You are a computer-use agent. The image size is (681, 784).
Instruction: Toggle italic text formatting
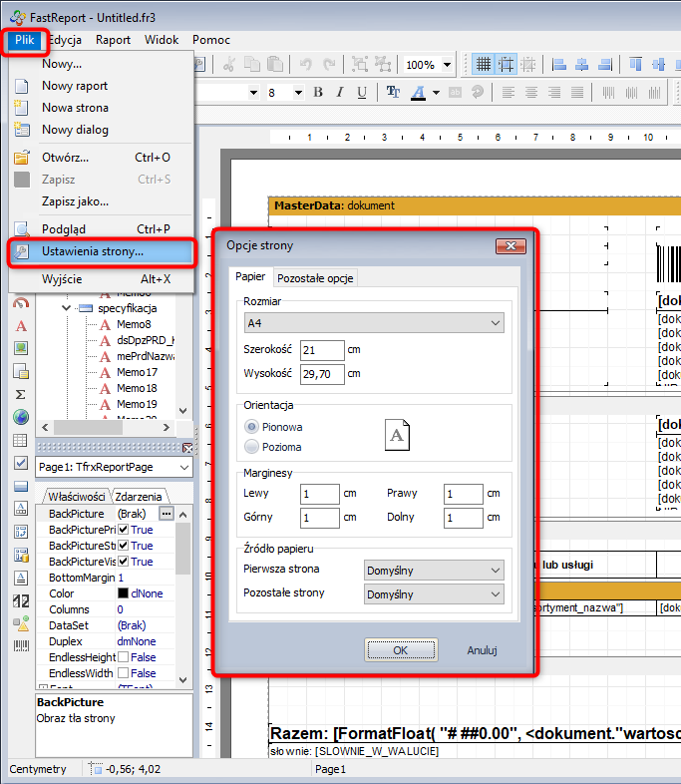pos(340,93)
